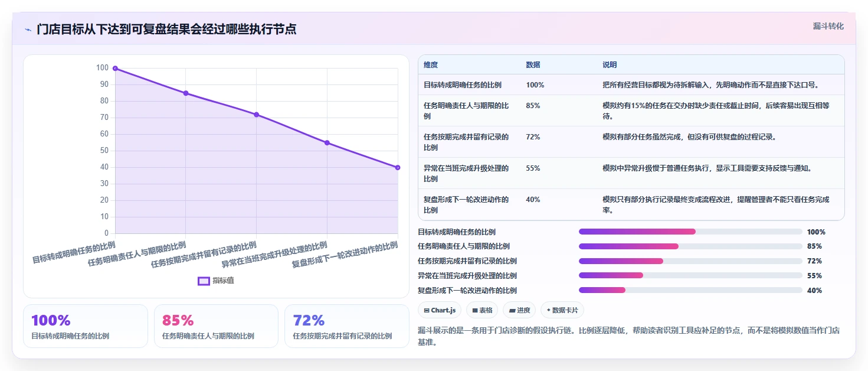
Task: Click the chart data point at value 100
Action: click(x=115, y=69)
